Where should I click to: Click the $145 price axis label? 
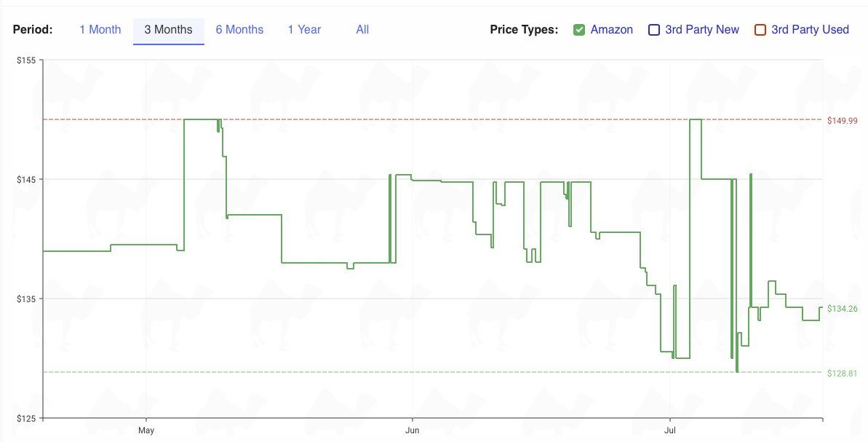click(26, 180)
